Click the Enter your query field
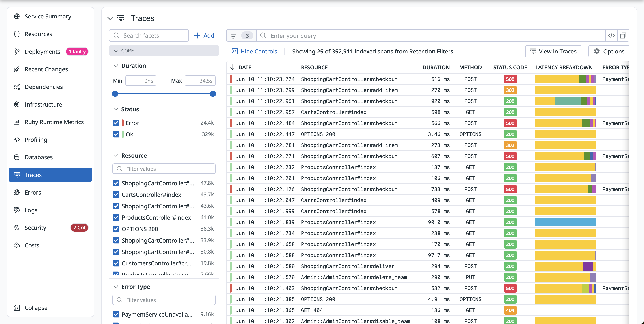The height and width of the screenshot is (324, 644). [x=431, y=36]
